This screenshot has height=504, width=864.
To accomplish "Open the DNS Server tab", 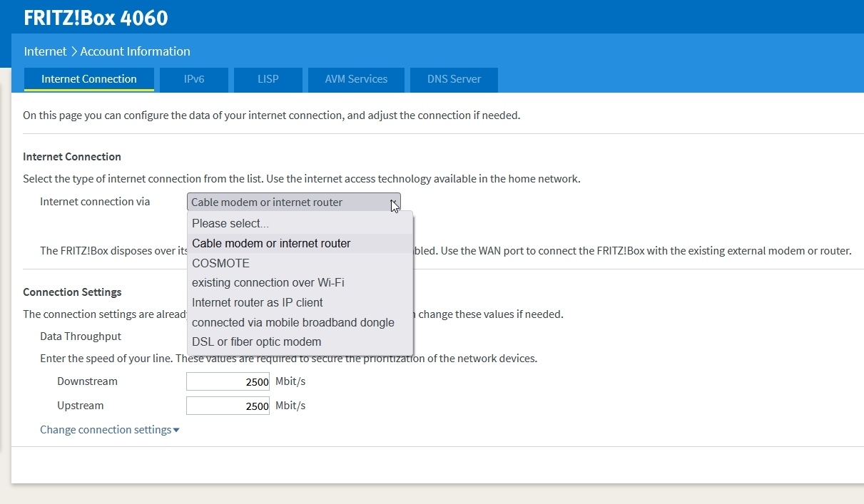I will pos(454,79).
